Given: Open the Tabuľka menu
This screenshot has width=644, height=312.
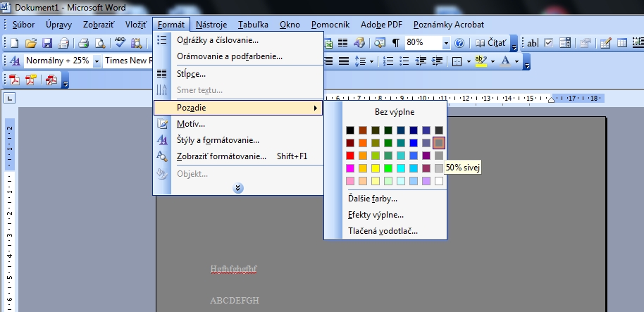Looking at the screenshot, I should [x=252, y=25].
